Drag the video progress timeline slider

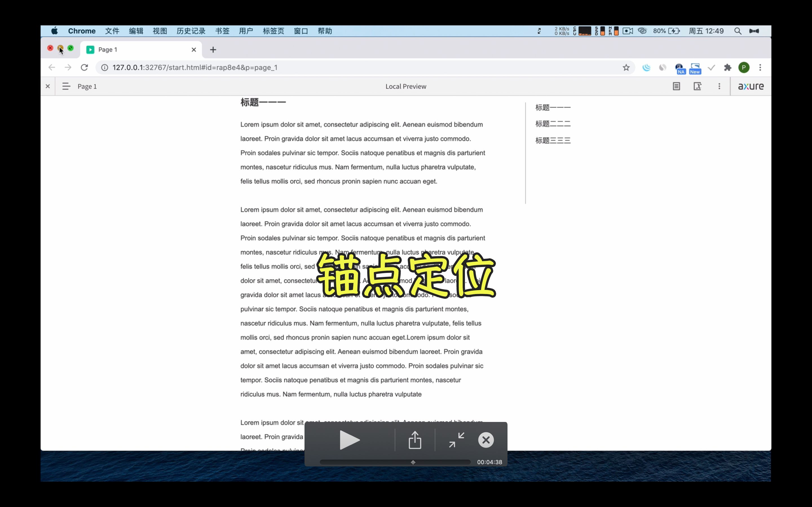(413, 462)
